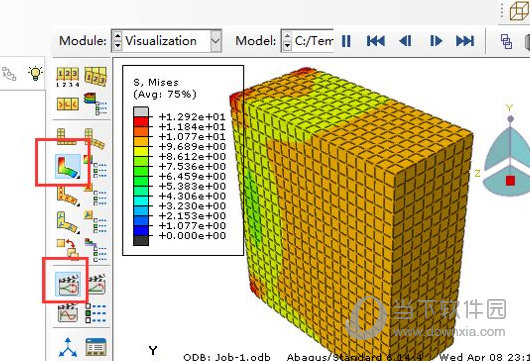The width and height of the screenshot is (530, 361).
Task: Click Module stepper up arrow
Action: [117, 35]
